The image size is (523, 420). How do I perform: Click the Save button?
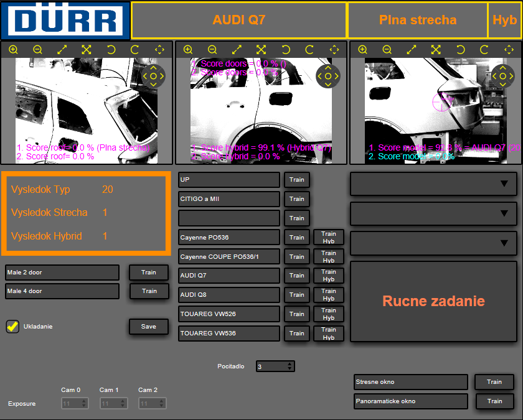click(x=149, y=326)
